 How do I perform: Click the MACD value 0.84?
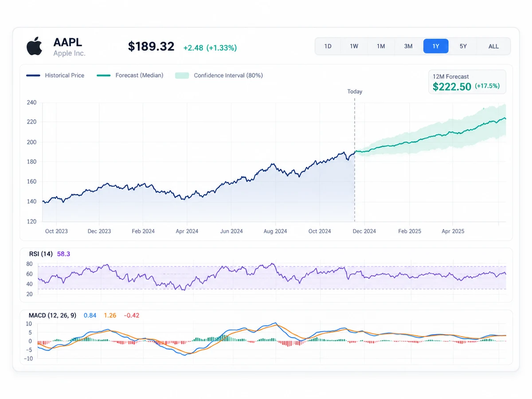[90, 315]
